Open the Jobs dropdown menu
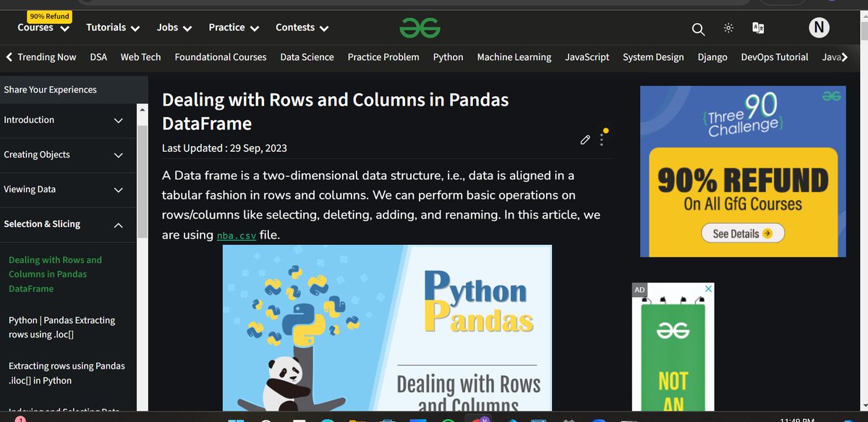Screen dimensions: 868x422 point(174,28)
